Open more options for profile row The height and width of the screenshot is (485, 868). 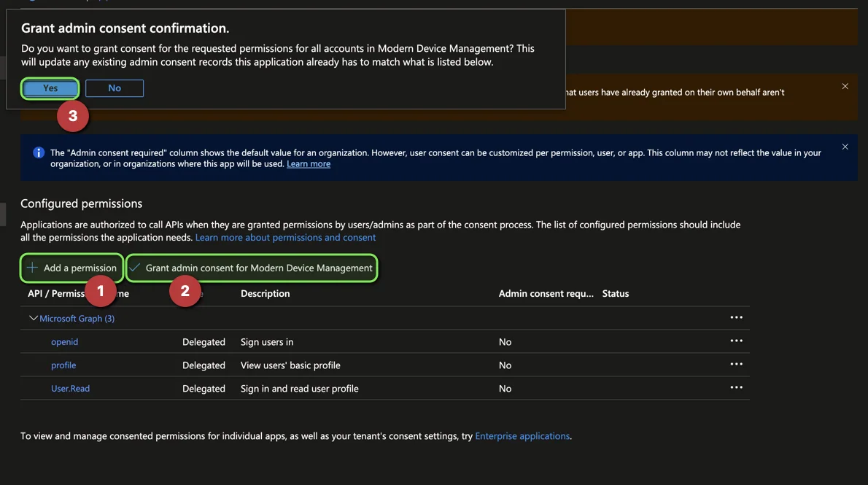(736, 364)
